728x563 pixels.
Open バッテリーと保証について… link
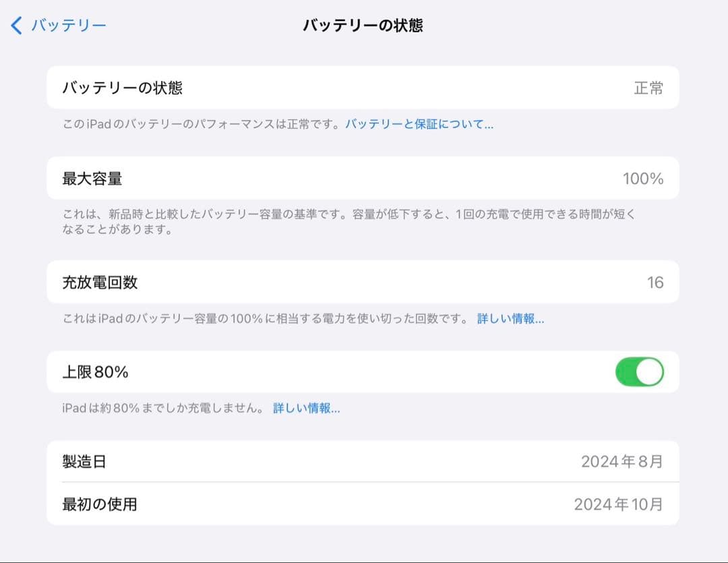420,124
